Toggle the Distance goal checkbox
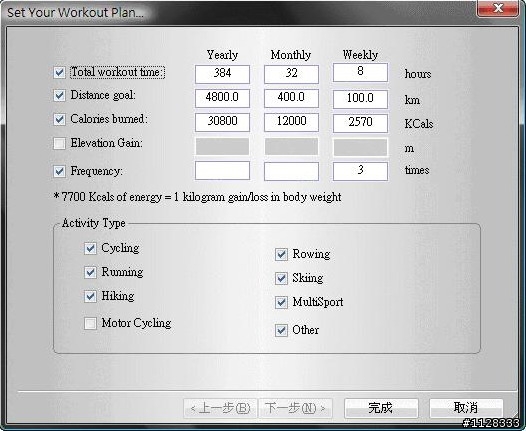Screen dimensions: 526x431 click(x=59, y=96)
